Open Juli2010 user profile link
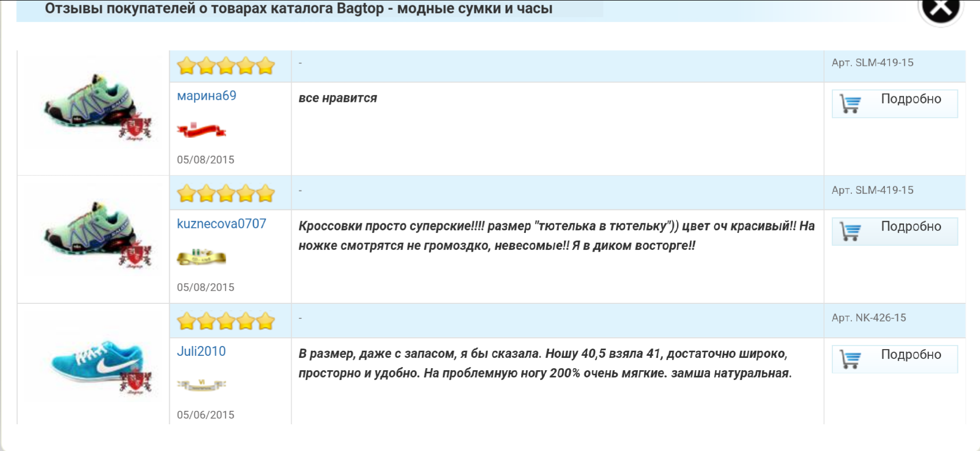The height and width of the screenshot is (451, 980). click(x=201, y=351)
